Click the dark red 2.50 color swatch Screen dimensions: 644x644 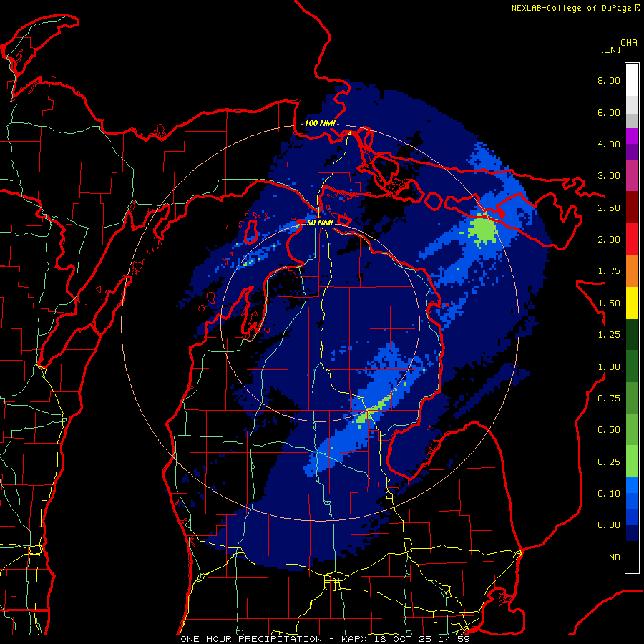[632, 208]
